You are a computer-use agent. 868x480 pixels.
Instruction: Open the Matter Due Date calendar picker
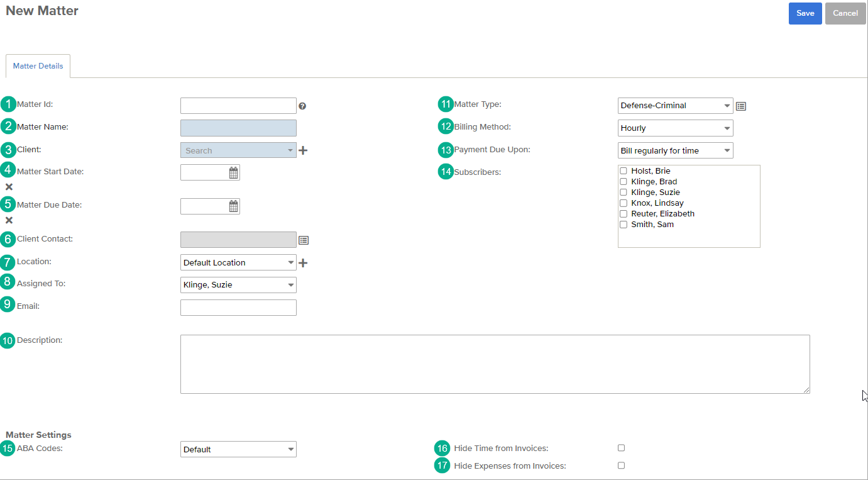(233, 206)
